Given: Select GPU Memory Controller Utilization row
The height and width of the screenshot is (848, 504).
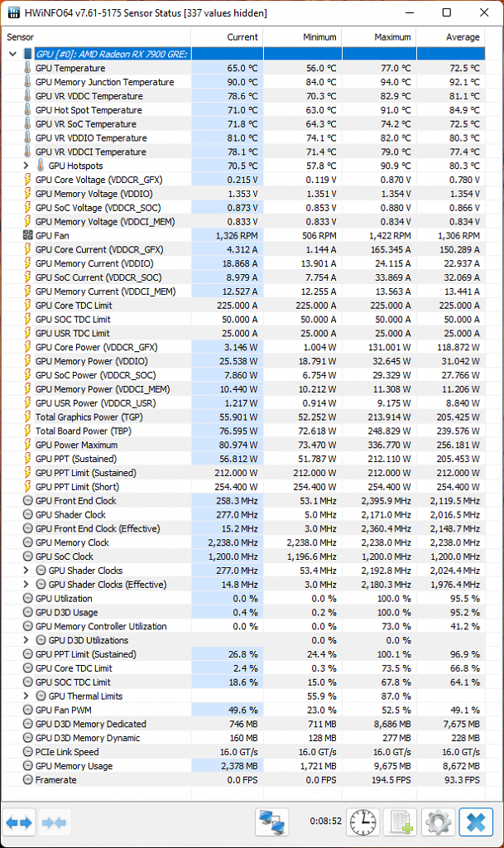Looking at the screenshot, I should 243,626.
